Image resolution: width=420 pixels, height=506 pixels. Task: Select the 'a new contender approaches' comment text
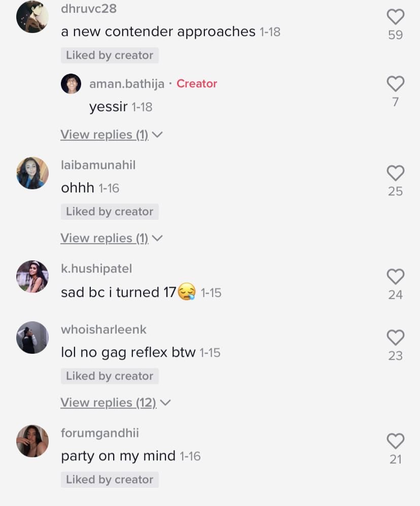158,31
